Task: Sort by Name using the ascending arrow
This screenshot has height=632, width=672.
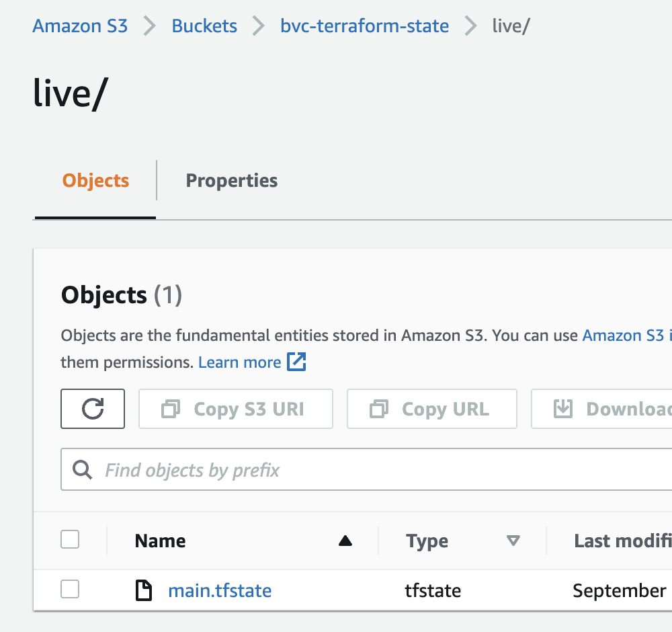Action: point(345,541)
